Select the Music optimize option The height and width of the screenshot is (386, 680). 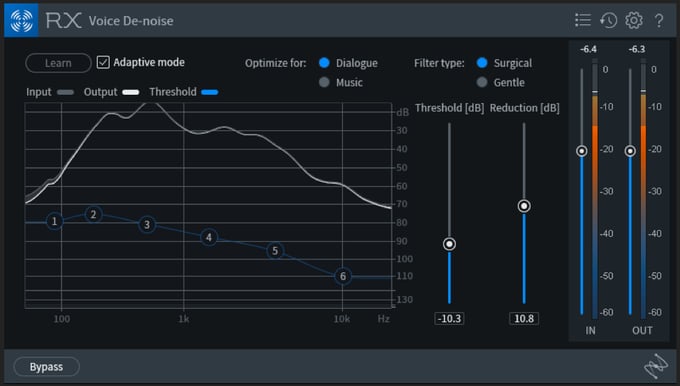[x=324, y=82]
